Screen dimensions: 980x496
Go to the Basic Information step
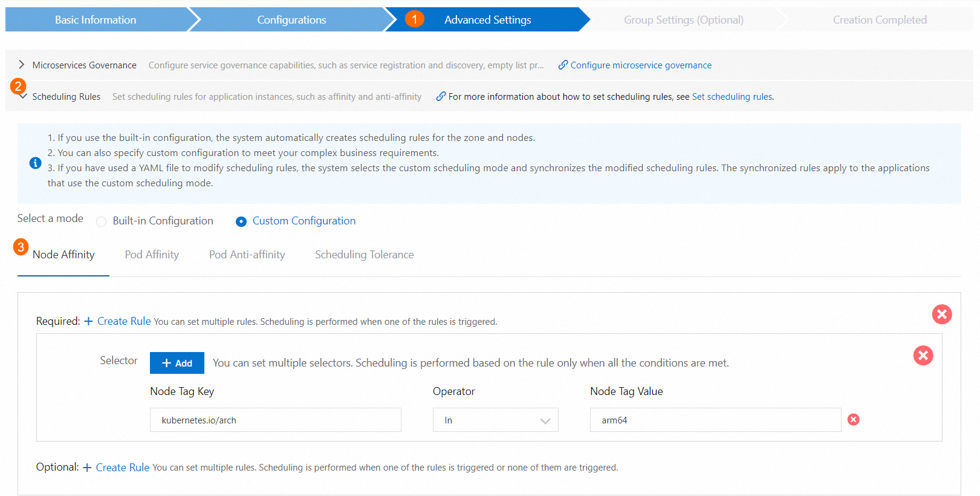click(x=96, y=20)
